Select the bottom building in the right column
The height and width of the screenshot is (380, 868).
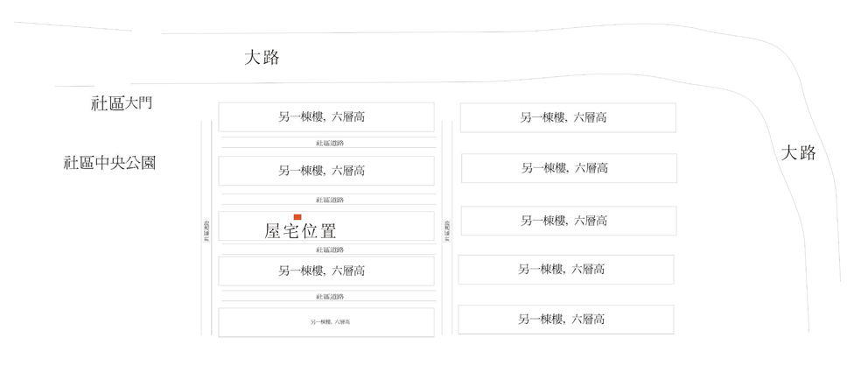[565, 320]
